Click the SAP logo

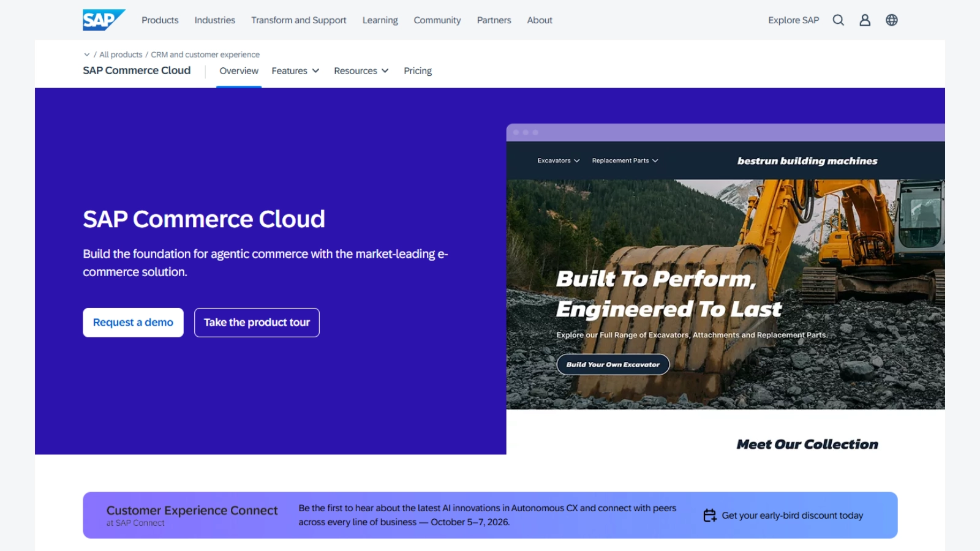click(x=104, y=20)
